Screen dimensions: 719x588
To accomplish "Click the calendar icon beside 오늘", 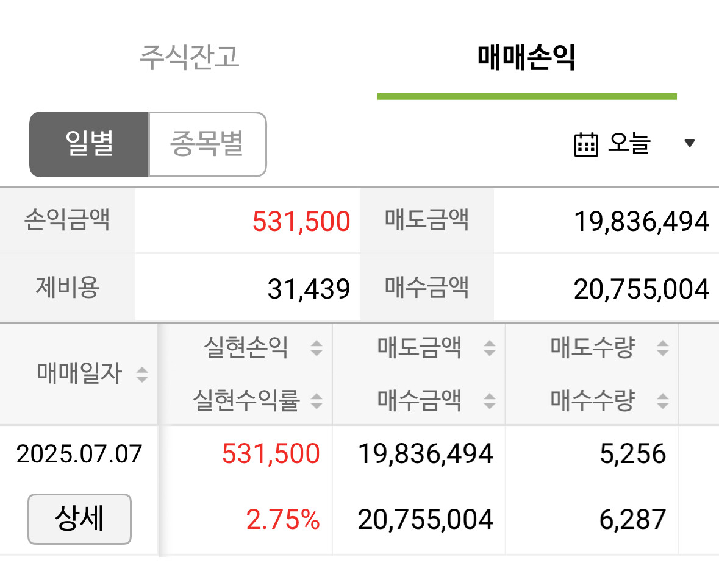I will pos(586,145).
